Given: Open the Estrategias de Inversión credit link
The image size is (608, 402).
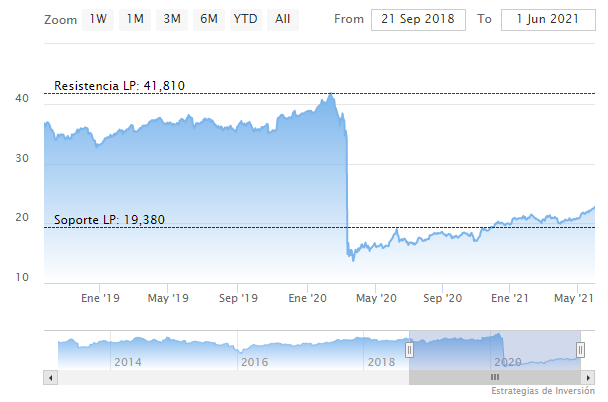Looking at the screenshot, I should tap(540, 392).
